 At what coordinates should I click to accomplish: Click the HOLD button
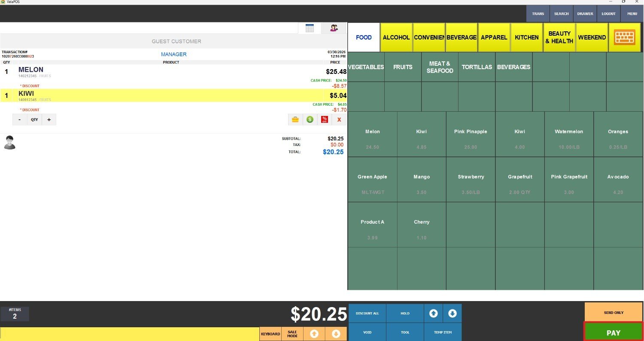click(x=405, y=313)
